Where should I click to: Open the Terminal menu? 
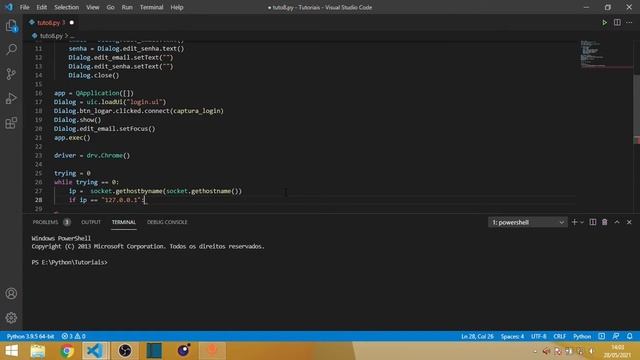(x=151, y=7)
